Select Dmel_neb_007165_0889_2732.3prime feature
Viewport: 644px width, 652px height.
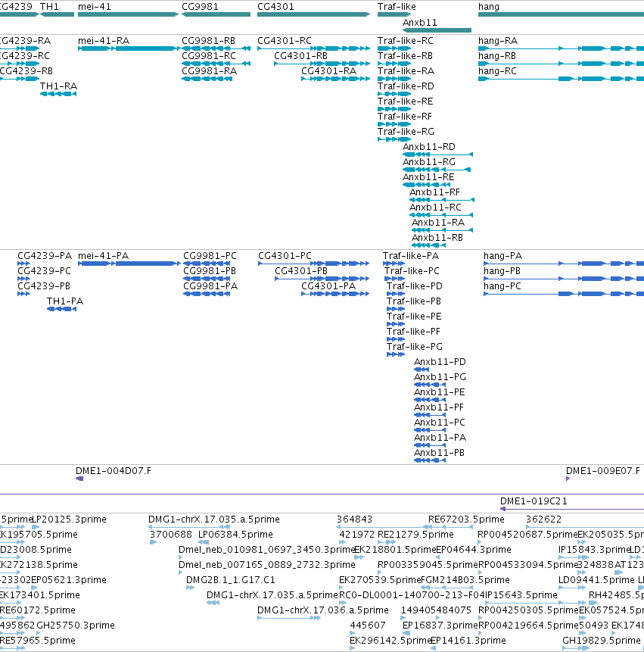[266, 565]
